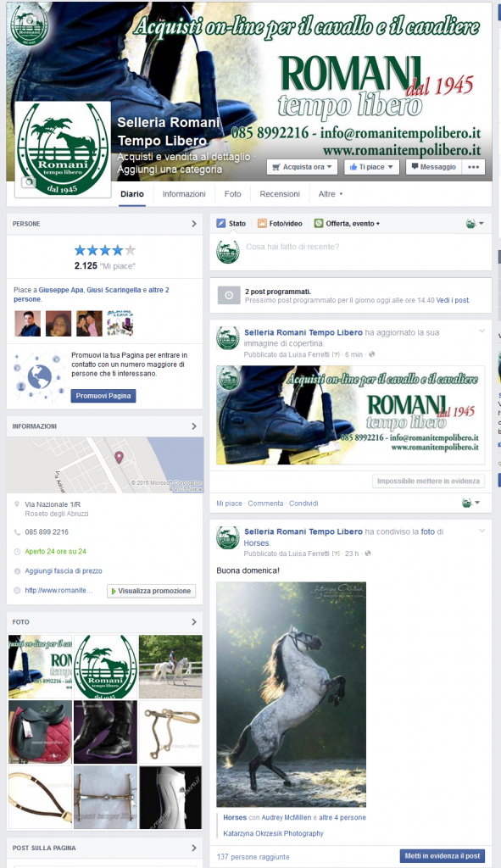Open the saddle photo thumbnail
501x868 pixels.
tap(40, 732)
